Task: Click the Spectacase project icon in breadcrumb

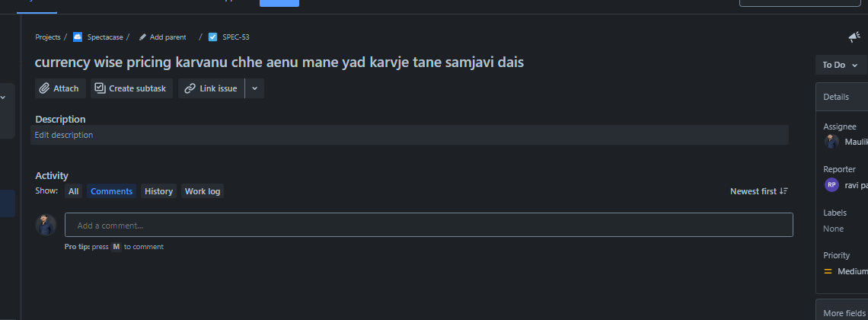Action: pos(78,37)
